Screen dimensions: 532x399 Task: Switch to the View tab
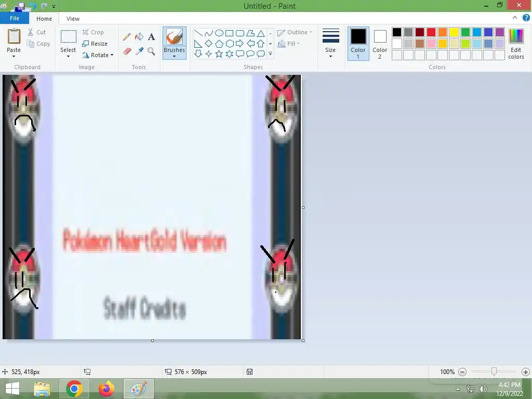(x=73, y=19)
